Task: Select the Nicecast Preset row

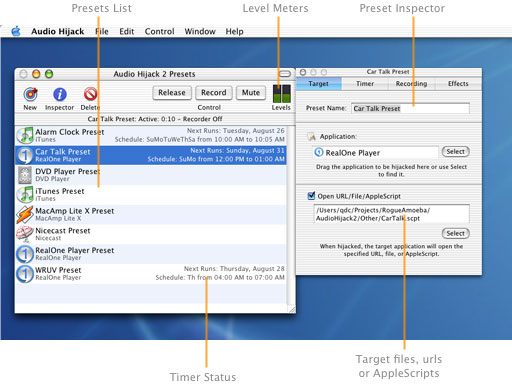Action: [x=151, y=234]
